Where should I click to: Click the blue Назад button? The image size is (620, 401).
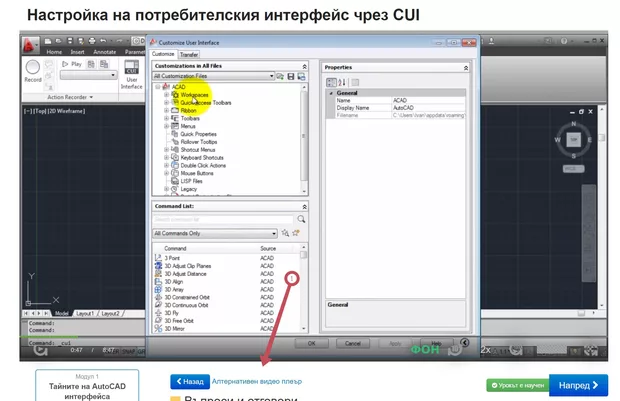pyautogui.click(x=190, y=382)
